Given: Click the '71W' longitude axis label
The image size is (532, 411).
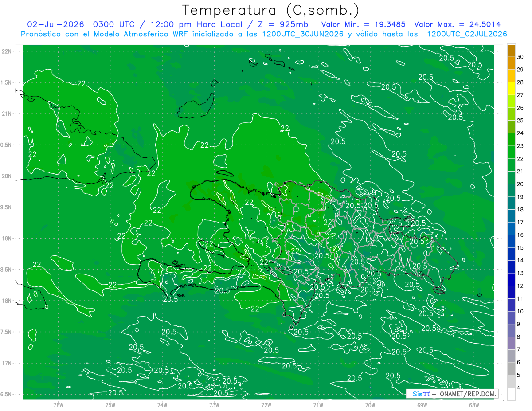Looking at the screenshot, I should [318, 404].
